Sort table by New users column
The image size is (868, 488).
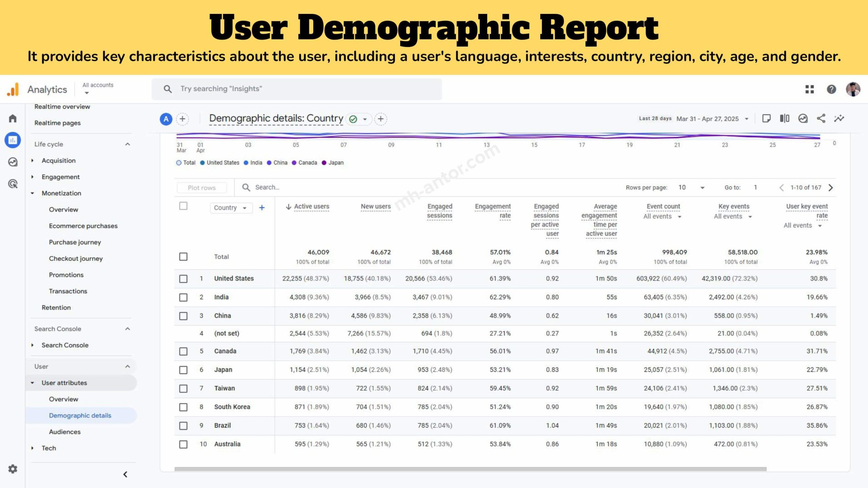point(375,206)
